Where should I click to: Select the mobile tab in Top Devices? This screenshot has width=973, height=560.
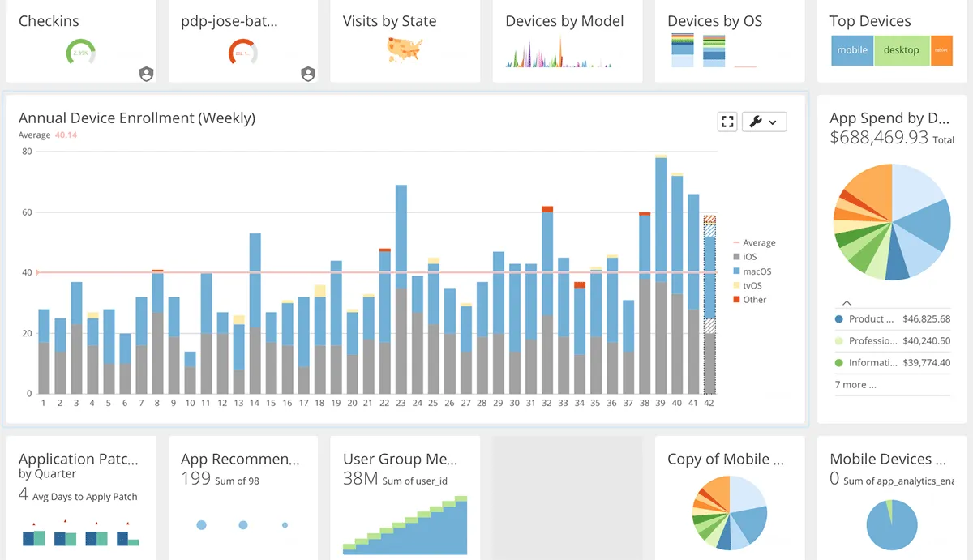pos(851,49)
